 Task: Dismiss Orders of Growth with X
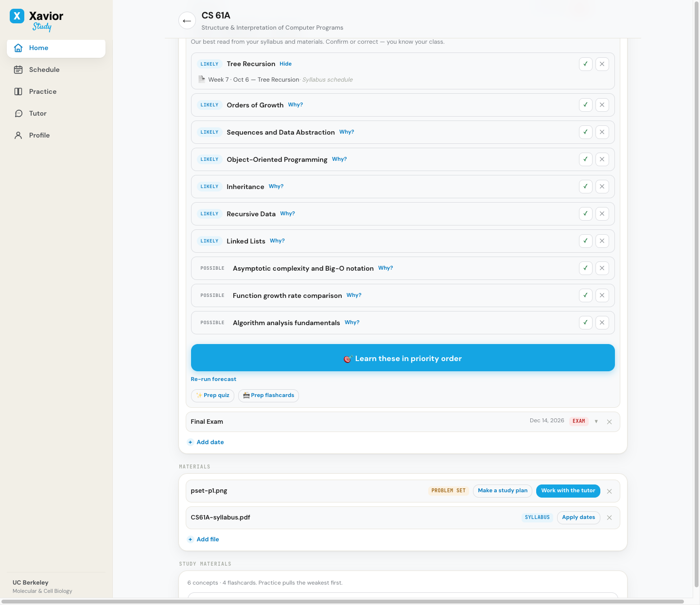[602, 105]
